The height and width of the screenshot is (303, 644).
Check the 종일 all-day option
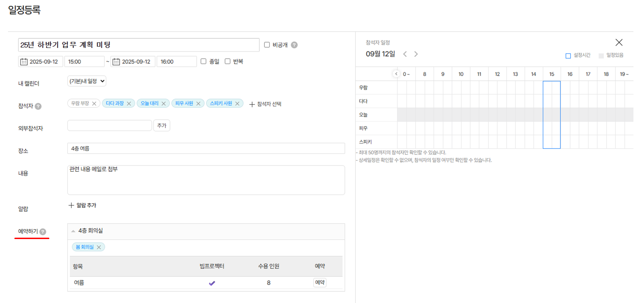pyautogui.click(x=203, y=61)
